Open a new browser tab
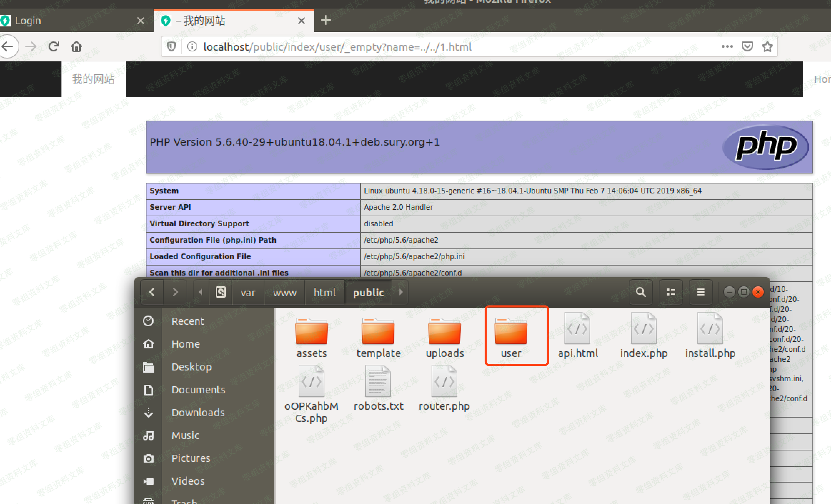 click(x=325, y=20)
